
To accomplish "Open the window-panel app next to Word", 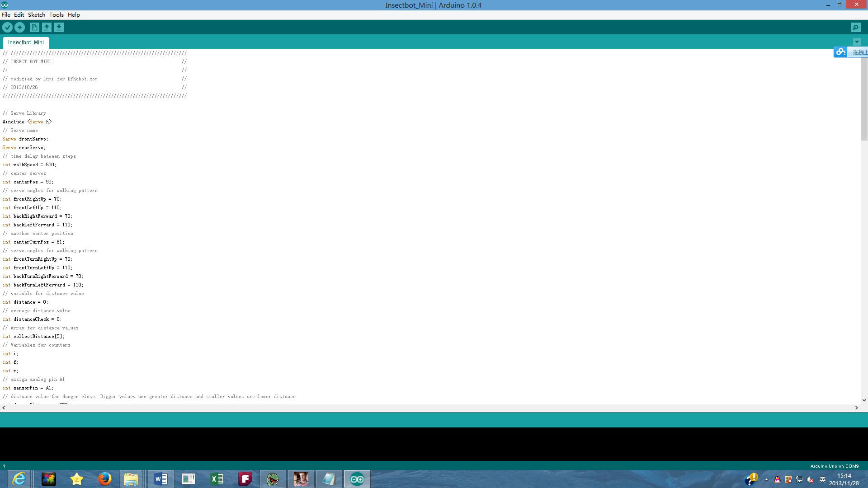I will (189, 479).
